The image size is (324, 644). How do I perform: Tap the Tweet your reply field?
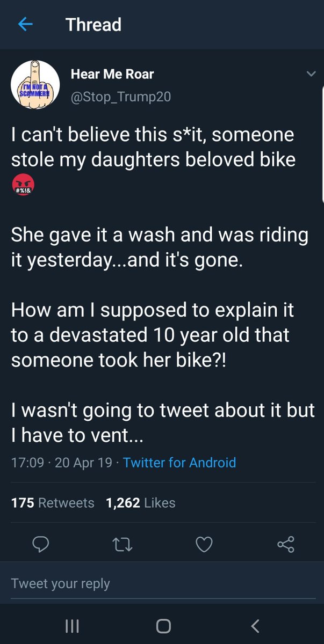pos(161,584)
